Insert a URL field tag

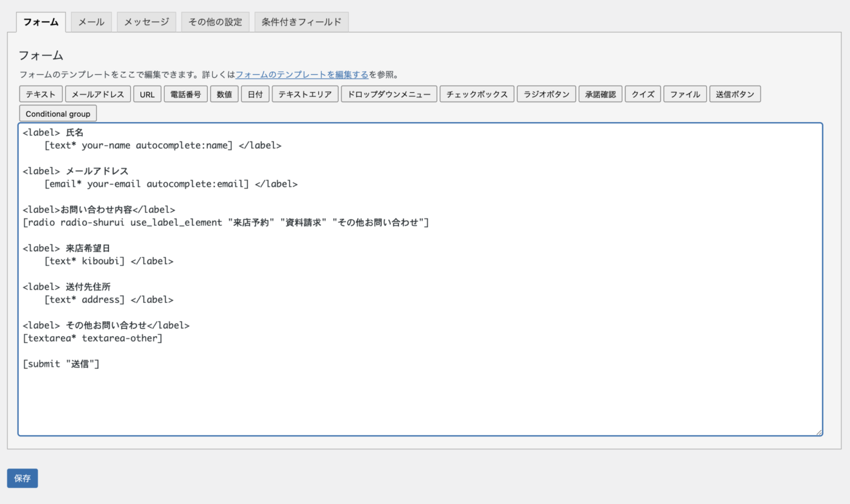[x=147, y=94]
